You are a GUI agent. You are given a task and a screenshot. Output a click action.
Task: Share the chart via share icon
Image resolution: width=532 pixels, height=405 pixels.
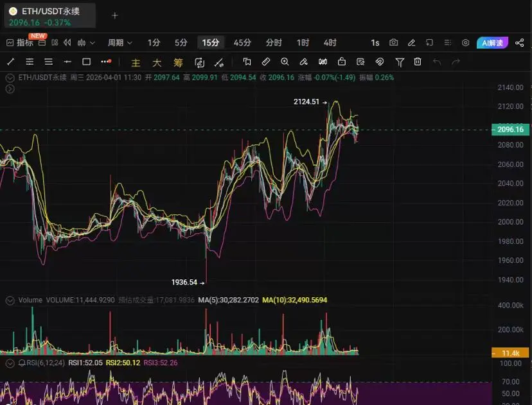519,42
